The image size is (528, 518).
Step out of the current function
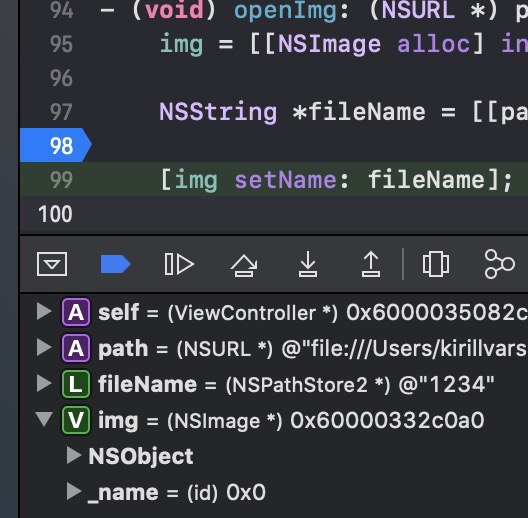[x=371, y=264]
